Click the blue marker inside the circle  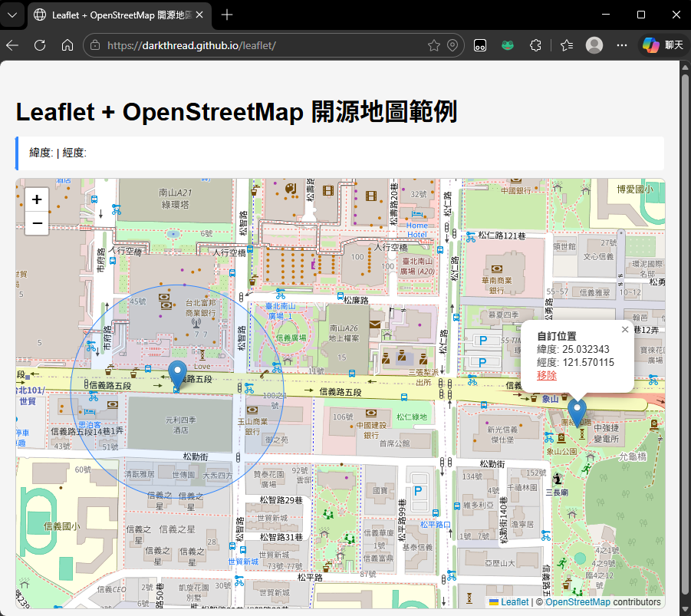[177, 374]
